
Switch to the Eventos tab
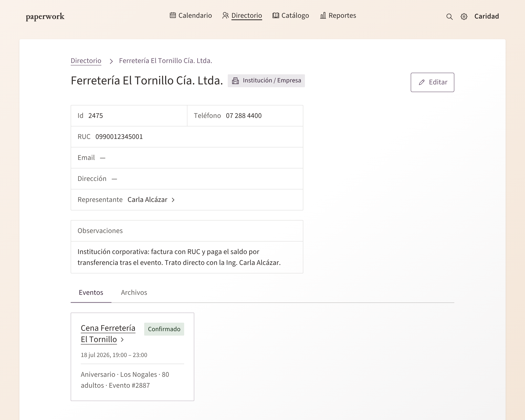(91, 292)
